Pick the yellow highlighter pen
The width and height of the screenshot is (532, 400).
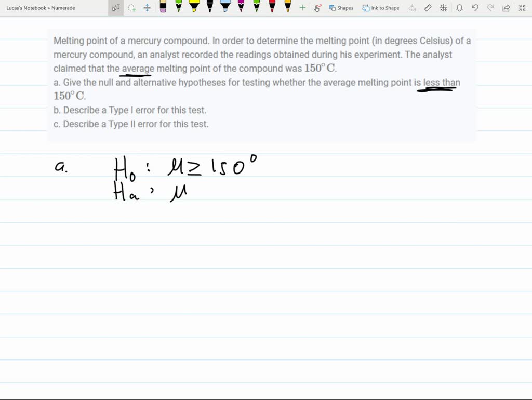click(194, 7)
